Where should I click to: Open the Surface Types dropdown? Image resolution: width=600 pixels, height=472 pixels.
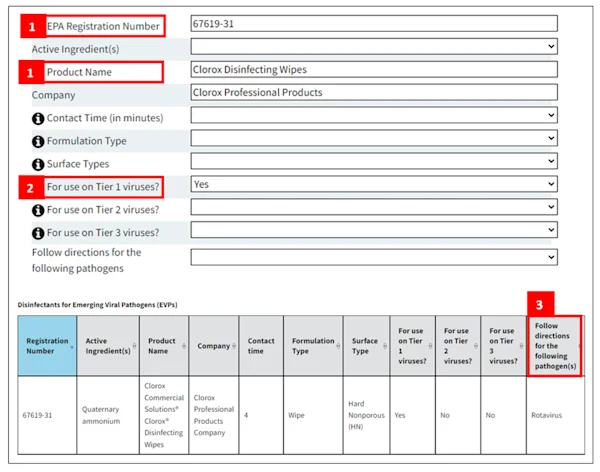pyautogui.click(x=374, y=161)
